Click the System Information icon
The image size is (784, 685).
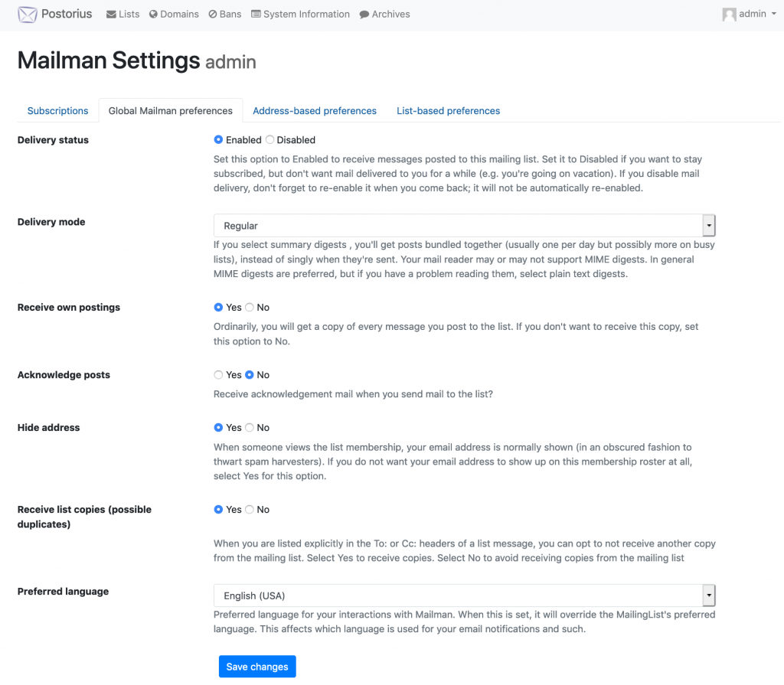256,15
